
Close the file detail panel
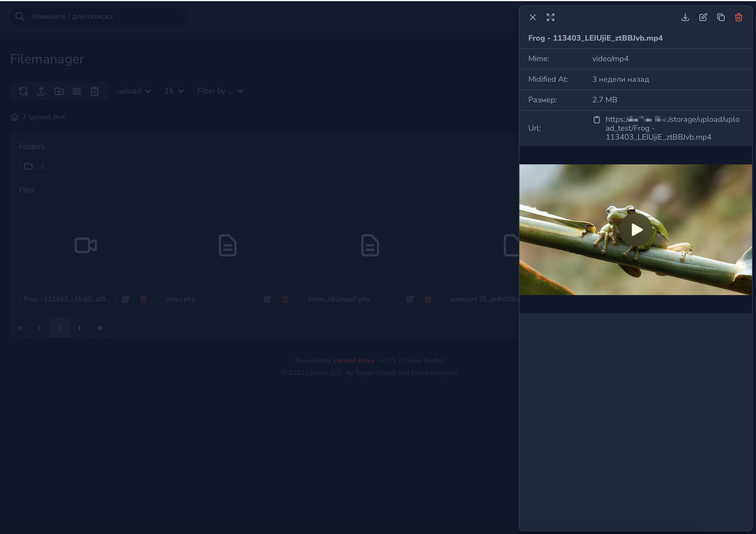pos(532,18)
